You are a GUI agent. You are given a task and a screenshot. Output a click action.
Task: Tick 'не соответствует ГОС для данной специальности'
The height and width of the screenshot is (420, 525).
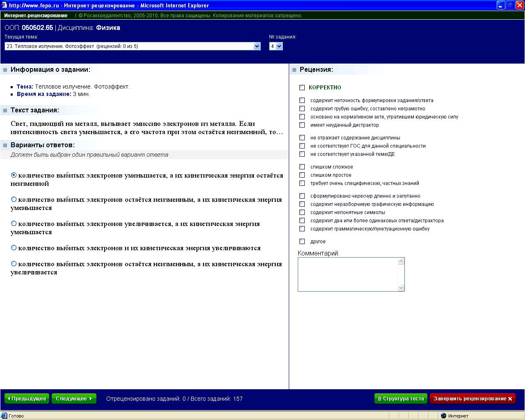pyautogui.click(x=302, y=146)
